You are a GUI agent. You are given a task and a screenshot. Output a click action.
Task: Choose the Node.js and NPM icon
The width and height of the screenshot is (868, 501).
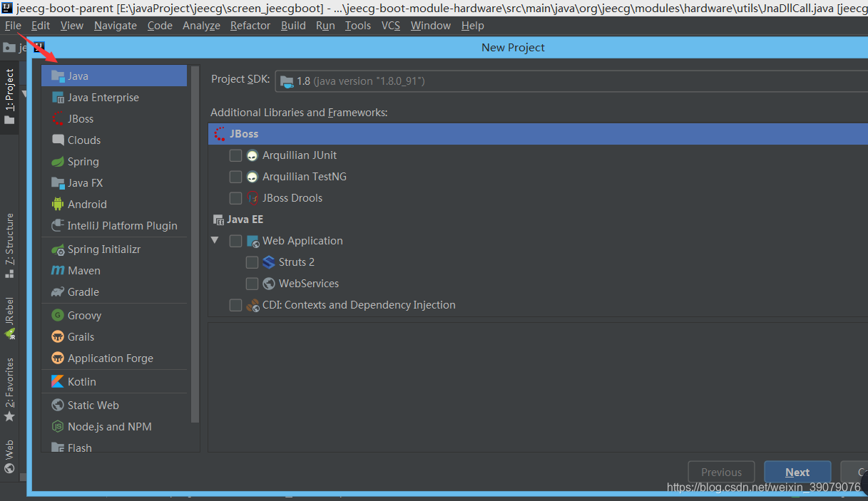[x=58, y=427]
